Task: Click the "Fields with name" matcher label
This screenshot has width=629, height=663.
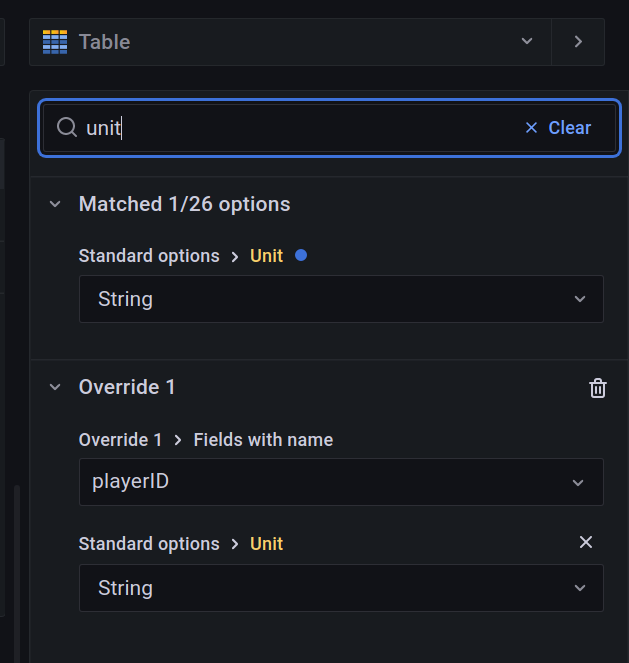Action: [x=263, y=440]
